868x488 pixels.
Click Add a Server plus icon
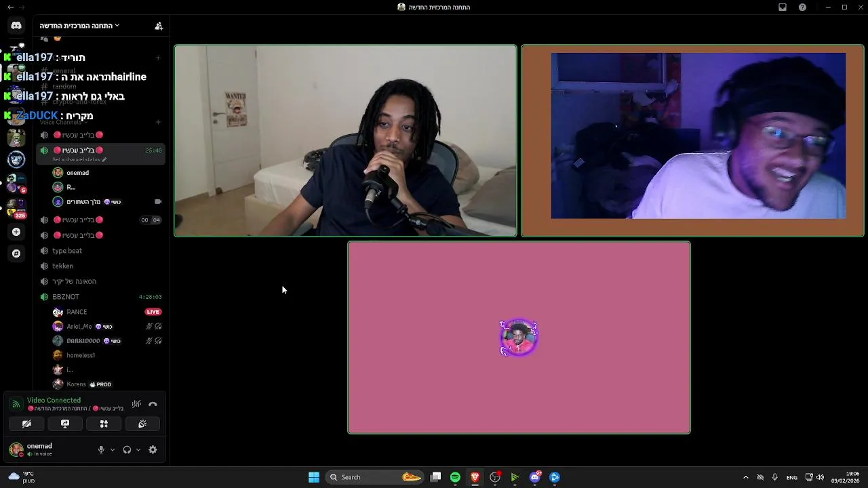(x=16, y=232)
